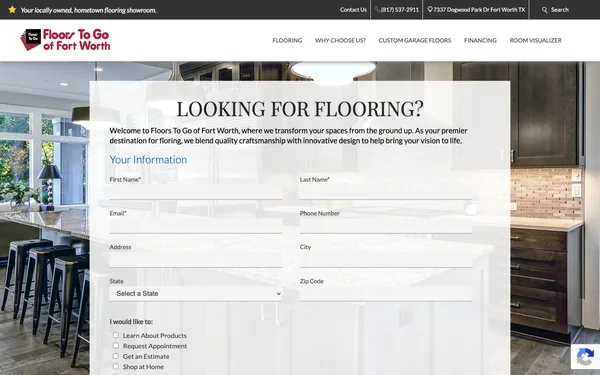Screen dimensions: 600x375
Task: Open the Why Choose Us? menu
Action: click(x=340, y=40)
